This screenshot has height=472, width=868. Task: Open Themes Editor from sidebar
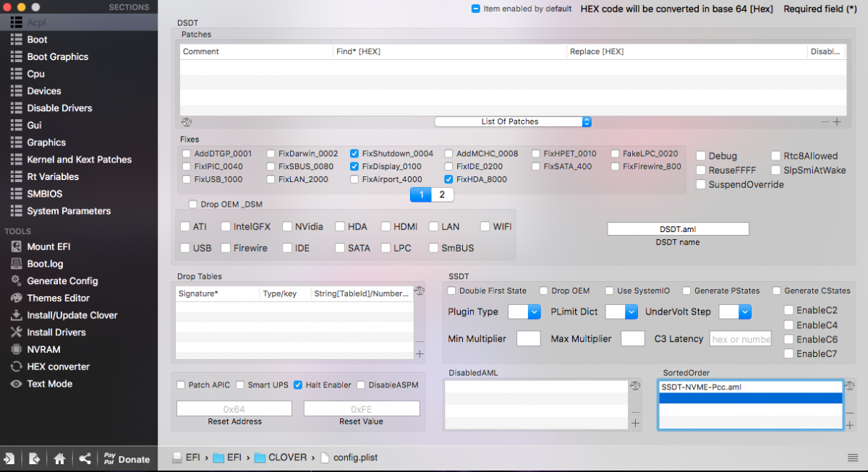coord(15,298)
